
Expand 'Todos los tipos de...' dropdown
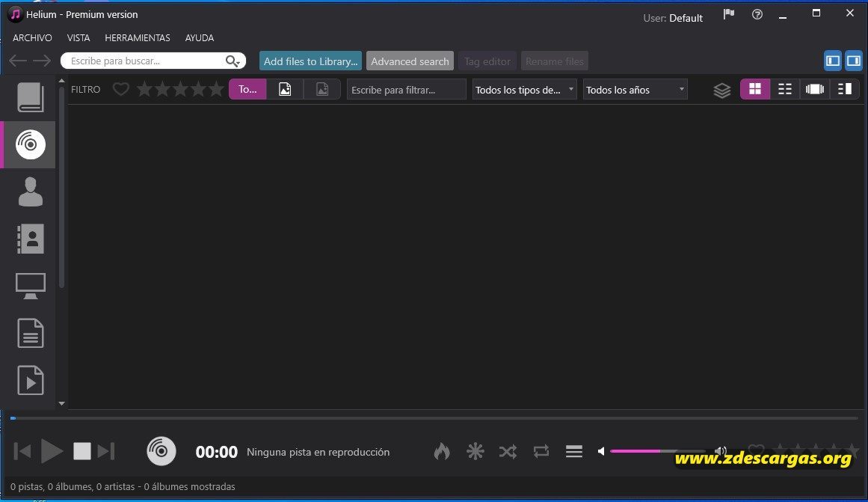click(524, 90)
